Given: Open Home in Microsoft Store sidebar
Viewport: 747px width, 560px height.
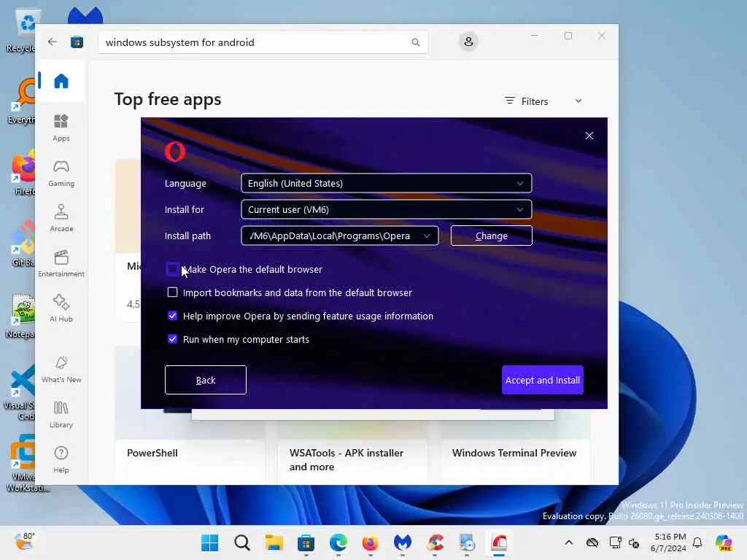Looking at the screenshot, I should tap(61, 81).
